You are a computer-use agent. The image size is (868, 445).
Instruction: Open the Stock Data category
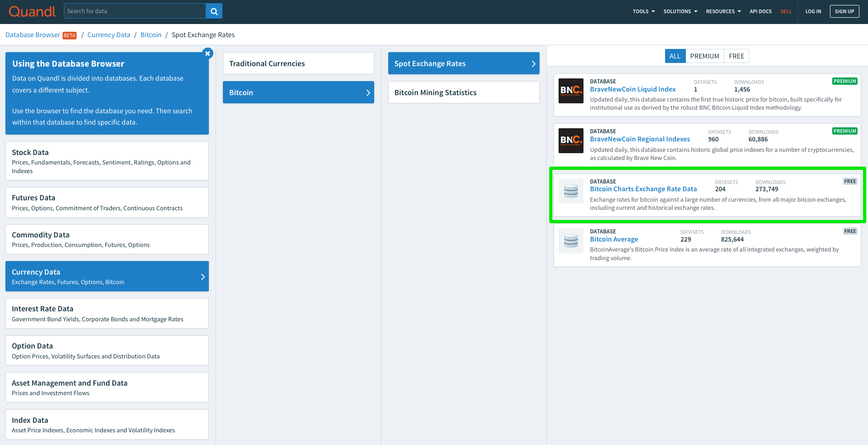(107, 161)
